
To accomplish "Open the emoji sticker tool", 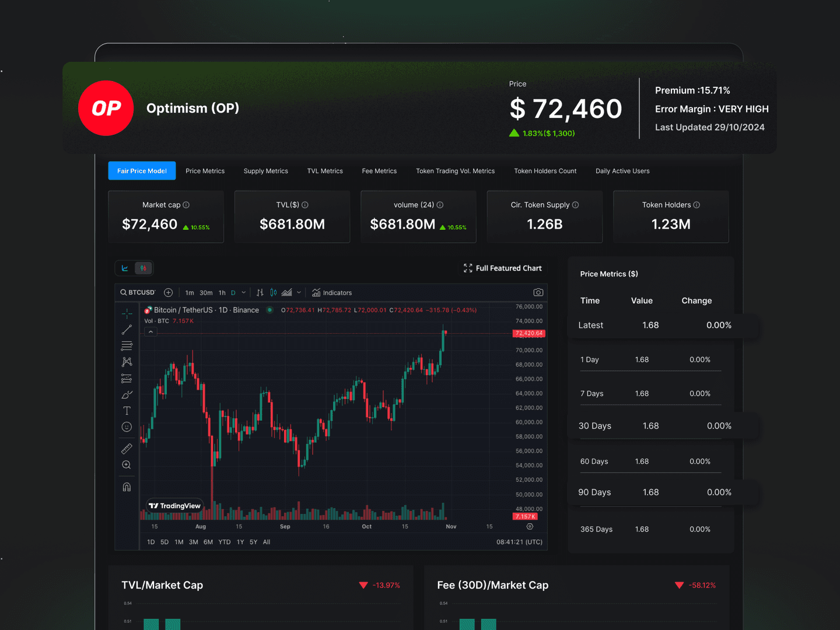I will [126, 426].
